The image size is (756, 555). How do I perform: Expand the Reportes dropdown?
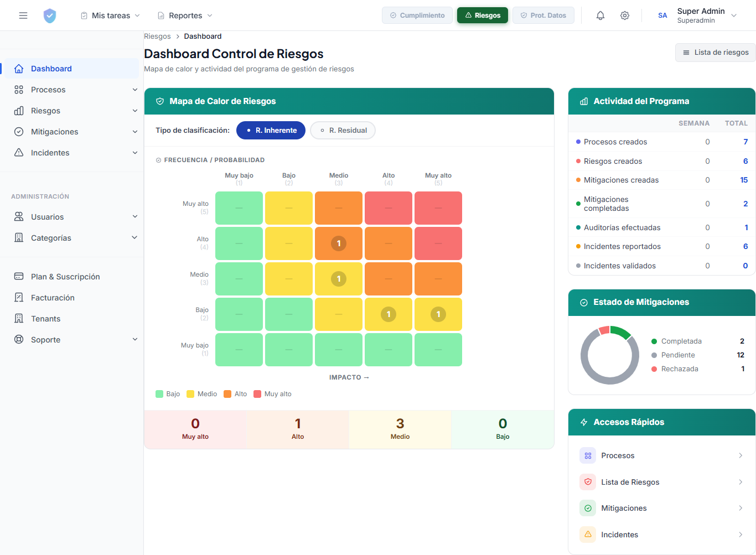184,15
